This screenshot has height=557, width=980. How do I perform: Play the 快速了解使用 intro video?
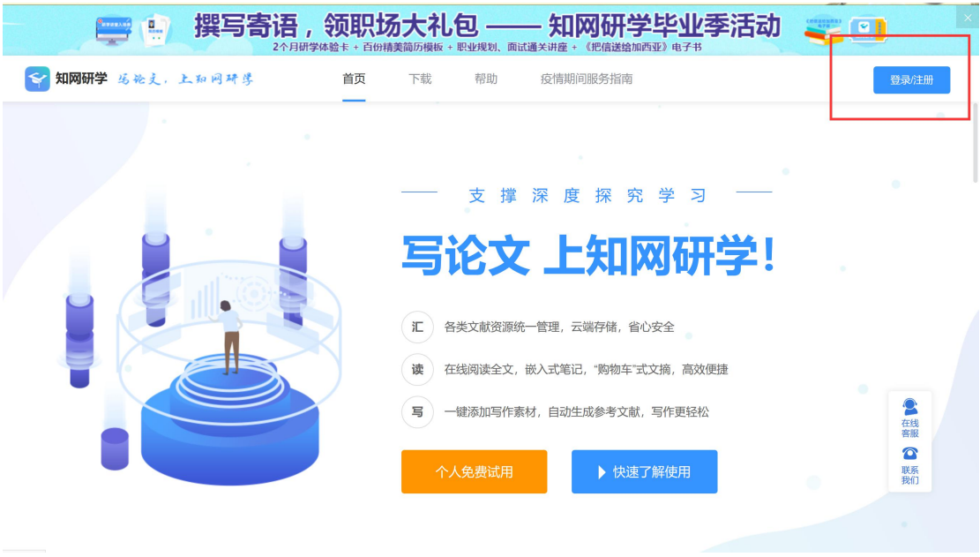645,472
